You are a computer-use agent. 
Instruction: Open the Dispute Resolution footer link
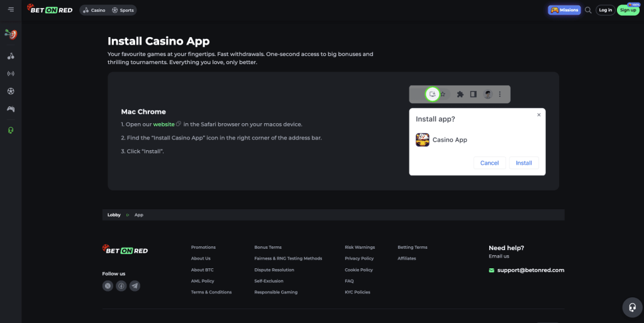coord(274,270)
